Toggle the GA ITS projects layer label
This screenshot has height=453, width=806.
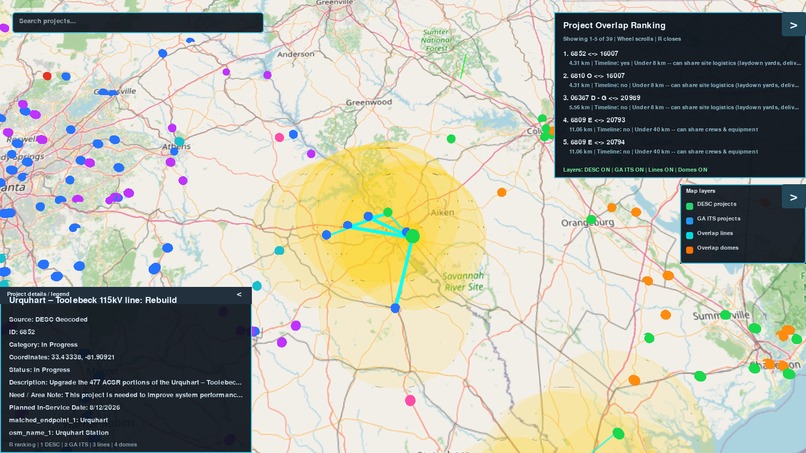pyautogui.click(x=718, y=219)
